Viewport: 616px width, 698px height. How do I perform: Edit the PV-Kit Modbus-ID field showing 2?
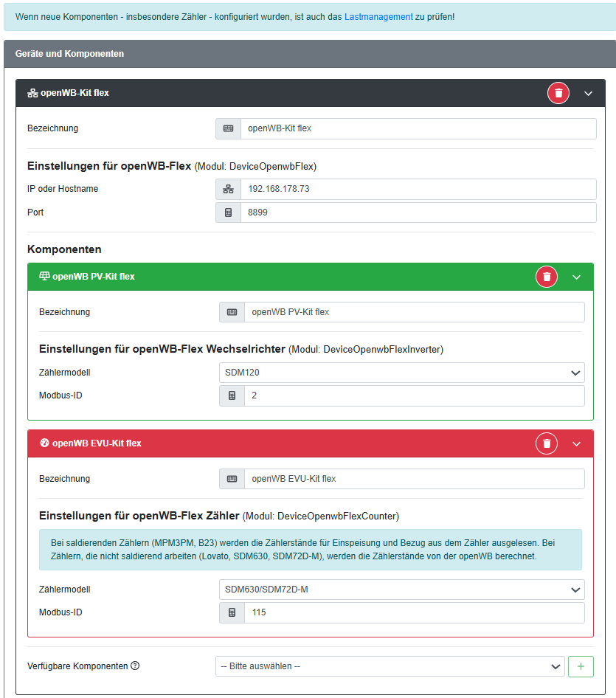coord(415,395)
